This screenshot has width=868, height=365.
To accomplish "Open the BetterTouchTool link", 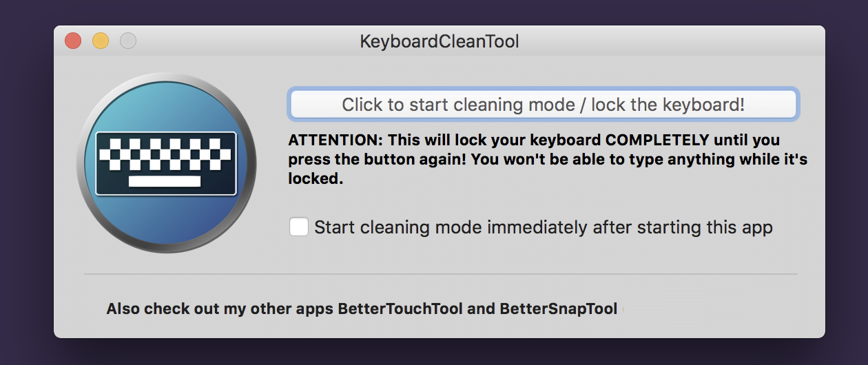I will (x=400, y=309).
